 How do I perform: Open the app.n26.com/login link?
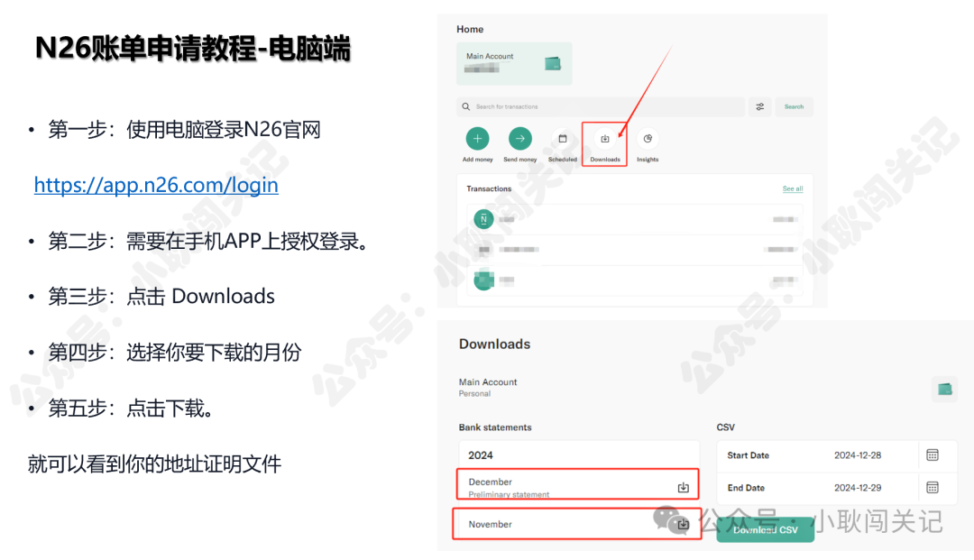pos(156,185)
